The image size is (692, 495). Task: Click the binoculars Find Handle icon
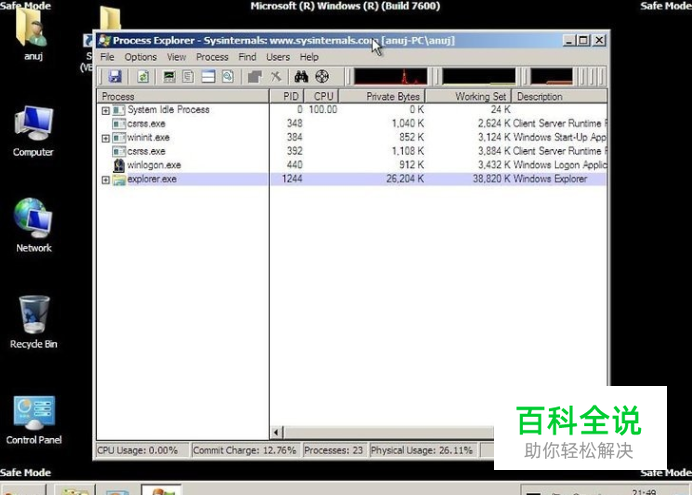click(x=301, y=76)
